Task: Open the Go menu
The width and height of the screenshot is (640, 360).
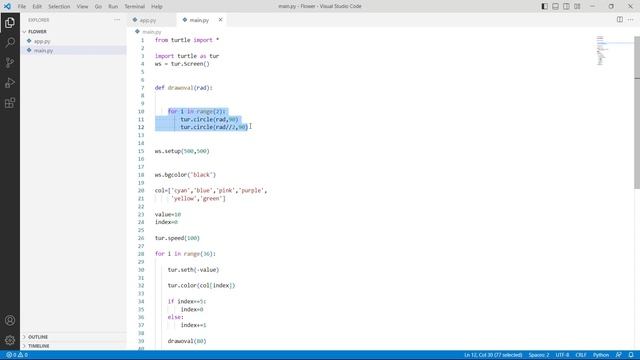Action: (x=98, y=7)
